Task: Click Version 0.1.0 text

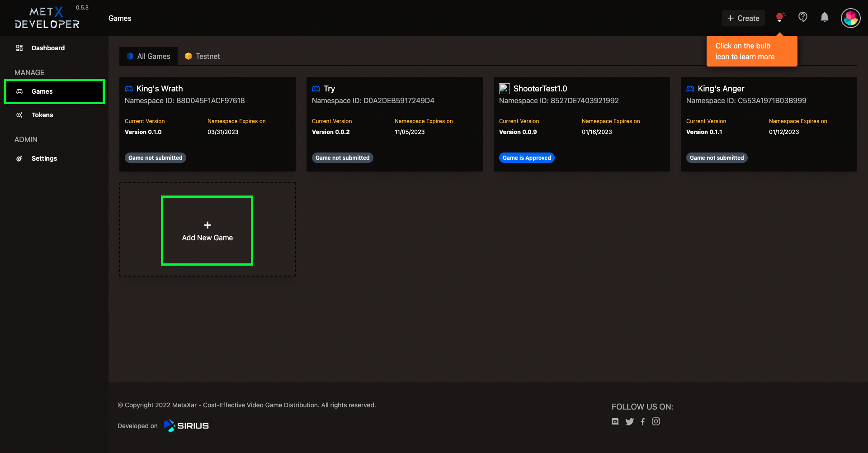Action: tap(143, 132)
